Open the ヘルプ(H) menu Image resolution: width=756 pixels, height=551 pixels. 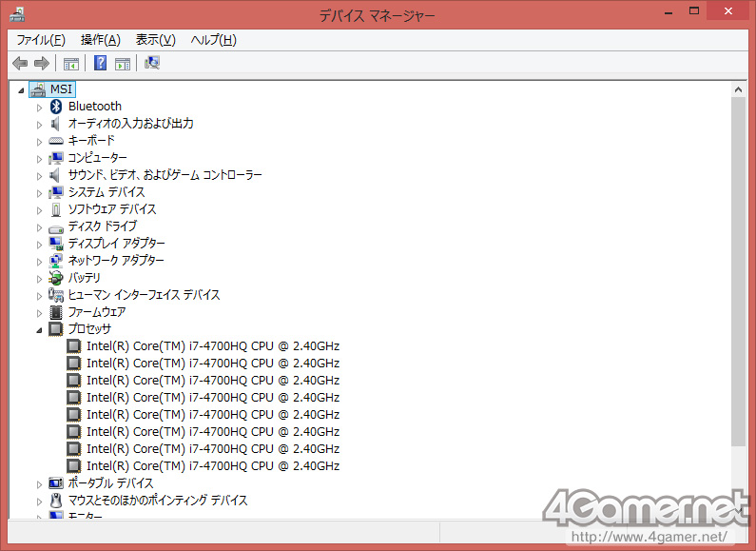[x=214, y=40]
